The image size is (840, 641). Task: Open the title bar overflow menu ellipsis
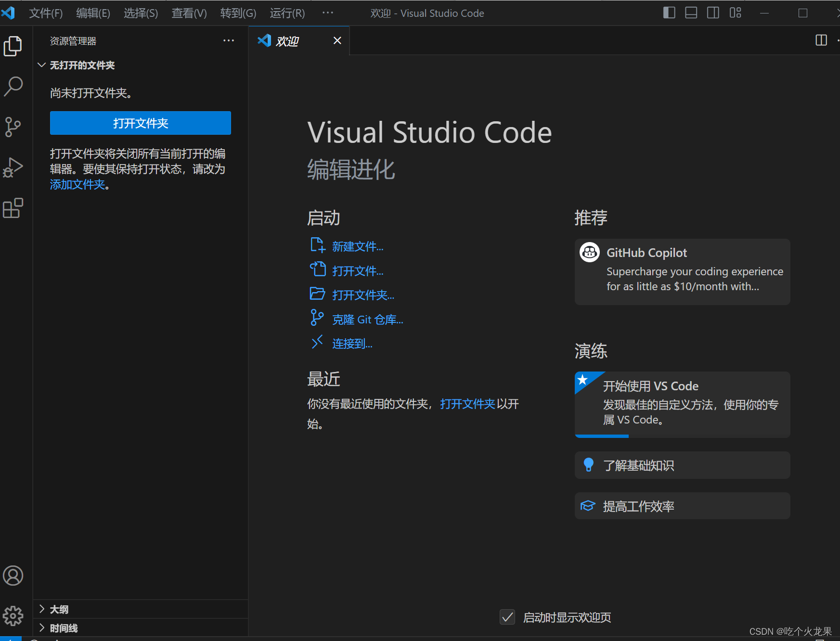pos(328,13)
